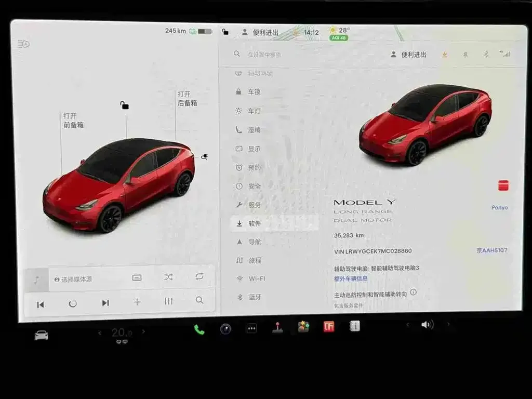532x399 pixels.
Task: Open the audio equalizer settings icon
Action: [169, 301]
